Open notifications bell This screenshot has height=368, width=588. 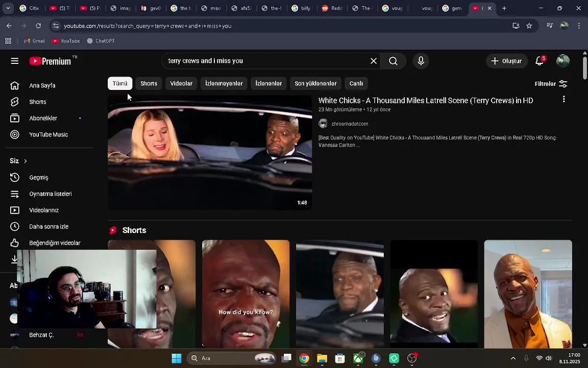(x=540, y=60)
